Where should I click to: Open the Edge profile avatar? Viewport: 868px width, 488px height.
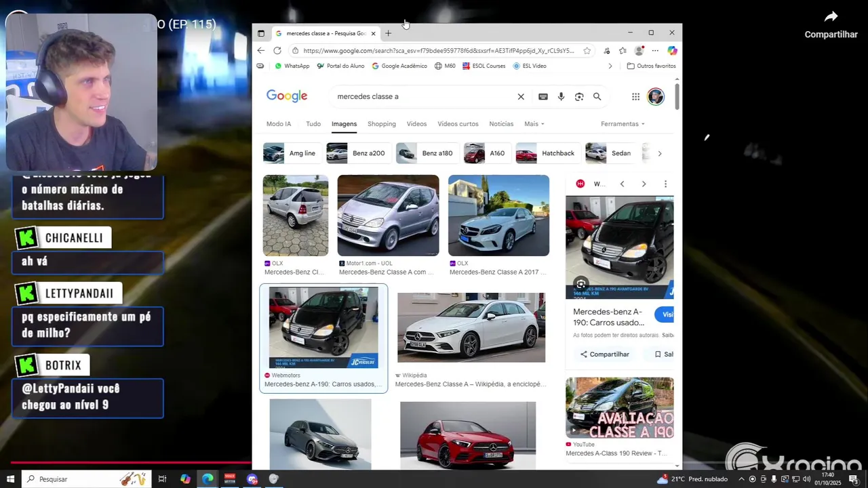point(639,50)
